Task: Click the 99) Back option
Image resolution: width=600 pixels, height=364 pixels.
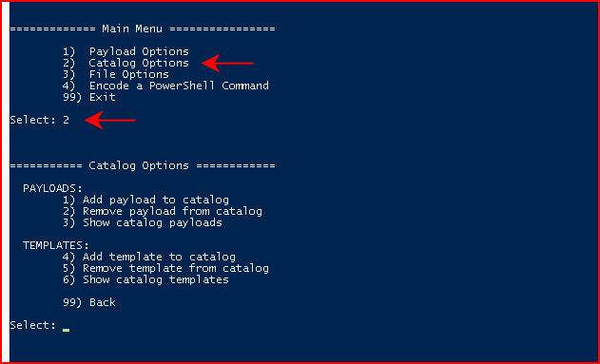Action: 89,302
